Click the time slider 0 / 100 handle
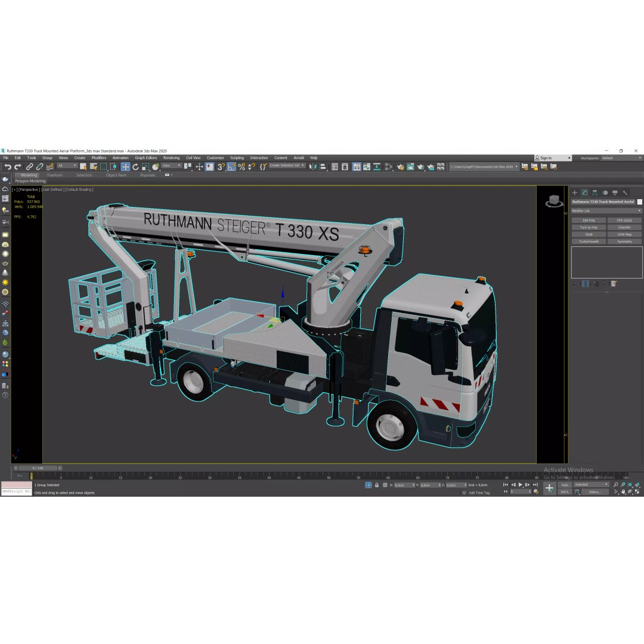 [x=38, y=468]
